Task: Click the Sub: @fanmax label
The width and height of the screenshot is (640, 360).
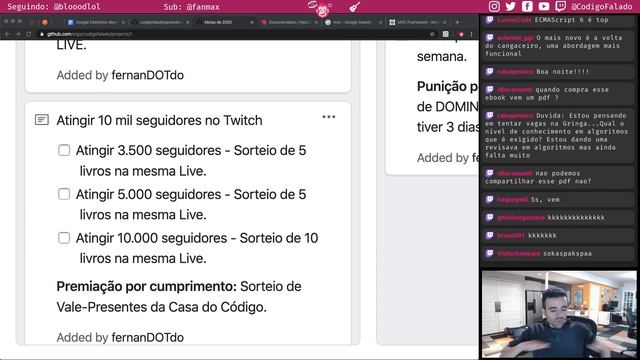Action: 191,7
